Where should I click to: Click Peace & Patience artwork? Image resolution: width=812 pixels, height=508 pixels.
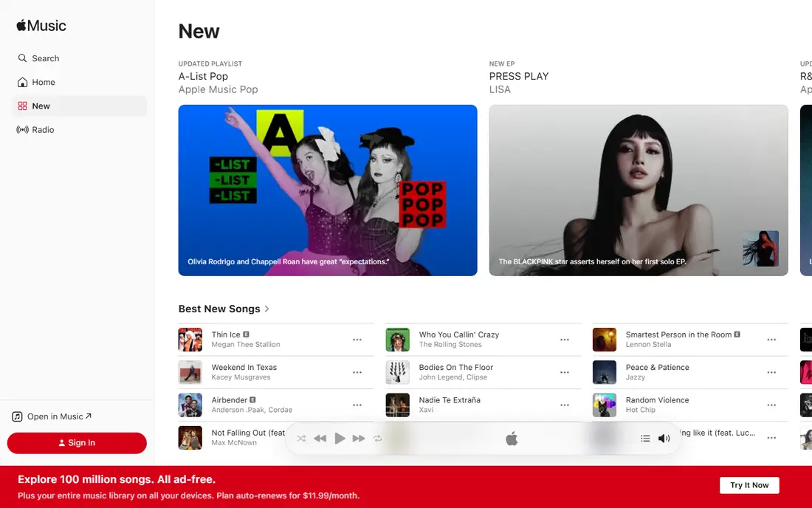[x=605, y=372]
